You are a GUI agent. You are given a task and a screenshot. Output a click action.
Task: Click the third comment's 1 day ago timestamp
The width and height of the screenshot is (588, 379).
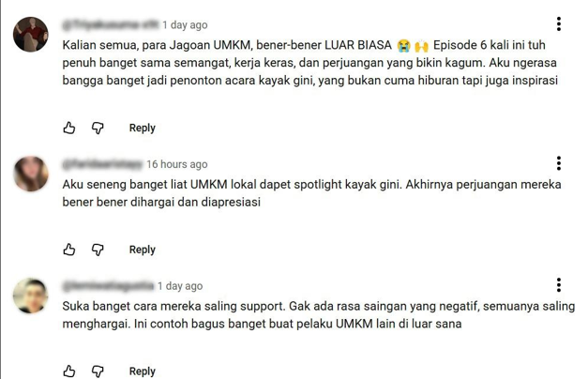180,286
